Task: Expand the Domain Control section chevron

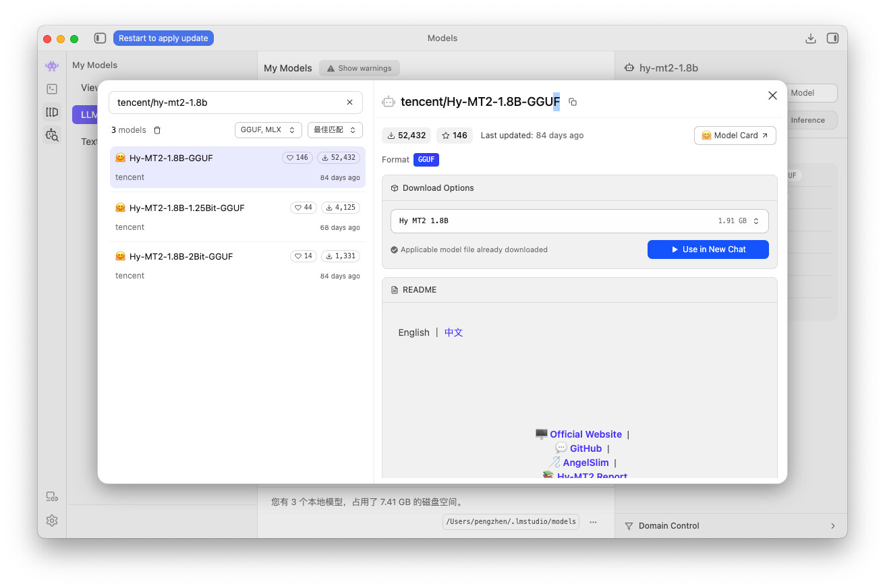Action: pos(832,526)
